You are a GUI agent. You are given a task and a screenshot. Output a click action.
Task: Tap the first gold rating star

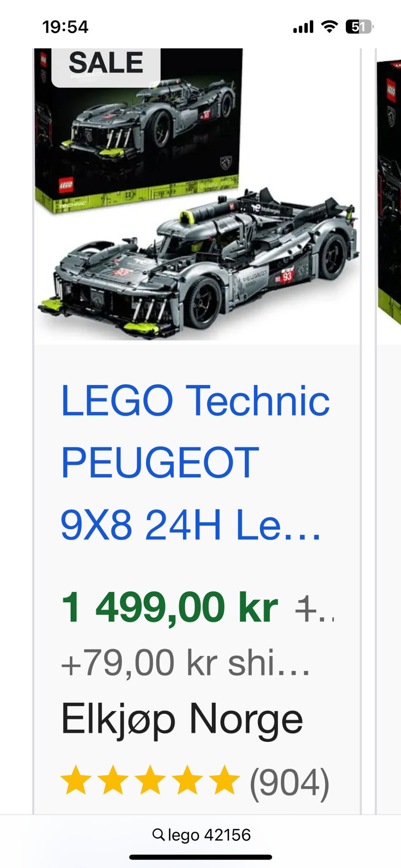point(76,779)
